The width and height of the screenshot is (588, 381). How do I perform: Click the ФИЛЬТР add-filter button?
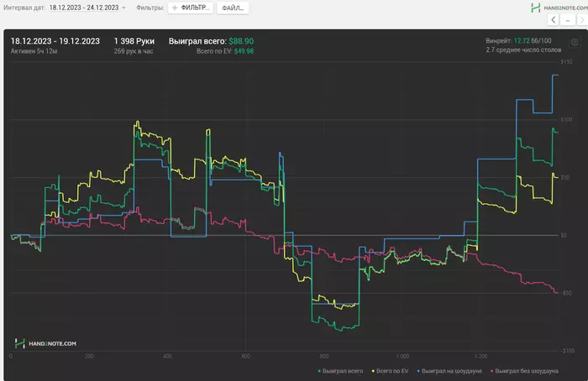coord(190,8)
